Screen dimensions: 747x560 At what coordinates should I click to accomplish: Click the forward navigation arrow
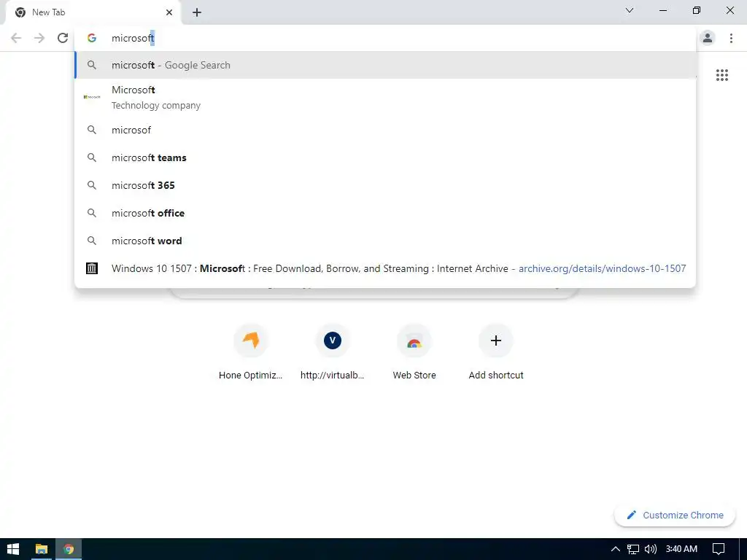39,38
